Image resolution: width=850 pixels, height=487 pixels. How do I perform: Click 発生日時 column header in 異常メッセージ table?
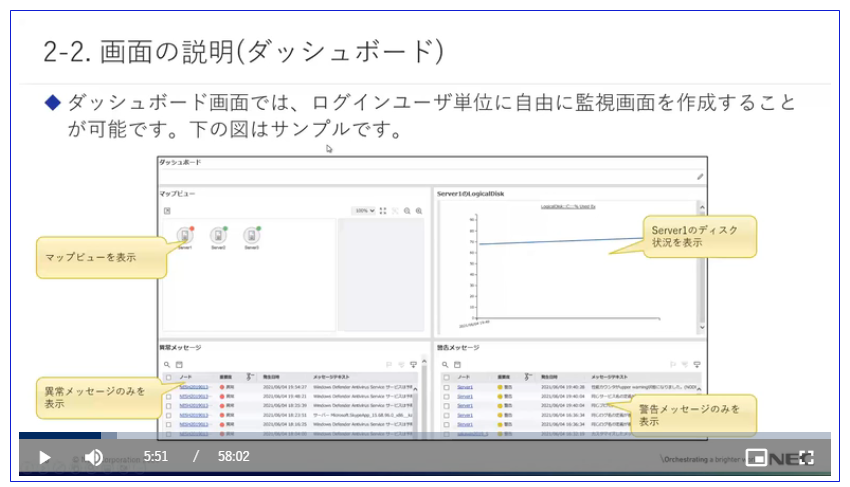271,377
